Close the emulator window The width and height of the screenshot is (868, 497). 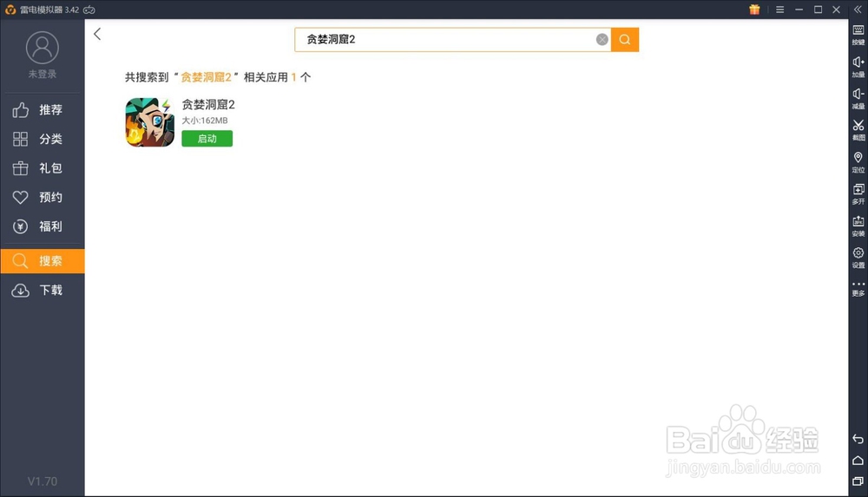pyautogui.click(x=837, y=10)
